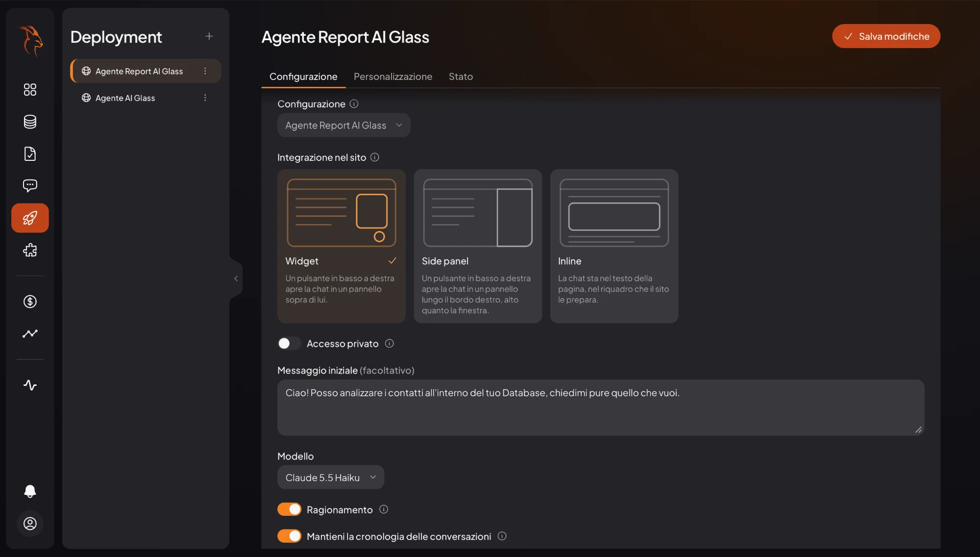
Task: Select the Inline integration card
Action: click(614, 246)
